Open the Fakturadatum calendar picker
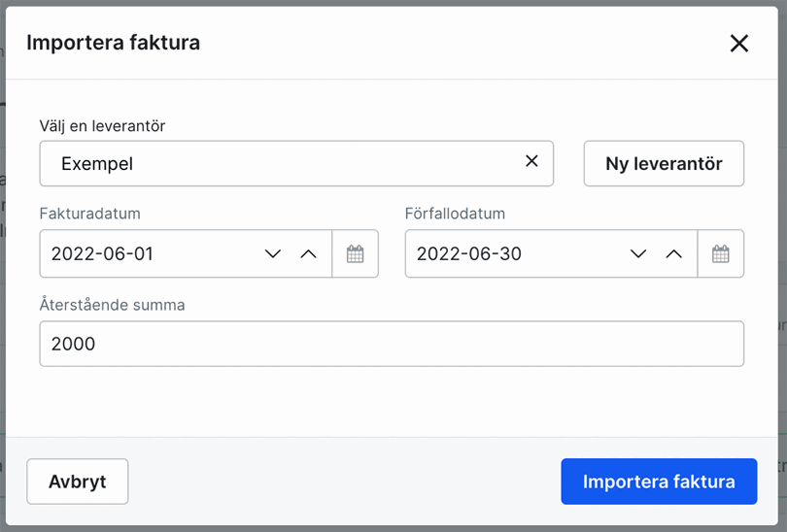This screenshot has height=532, width=787. point(356,254)
